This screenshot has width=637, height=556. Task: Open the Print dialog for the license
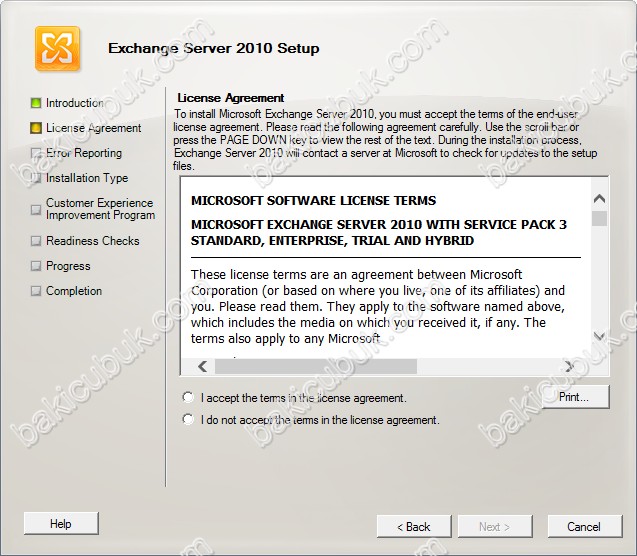tap(575, 397)
